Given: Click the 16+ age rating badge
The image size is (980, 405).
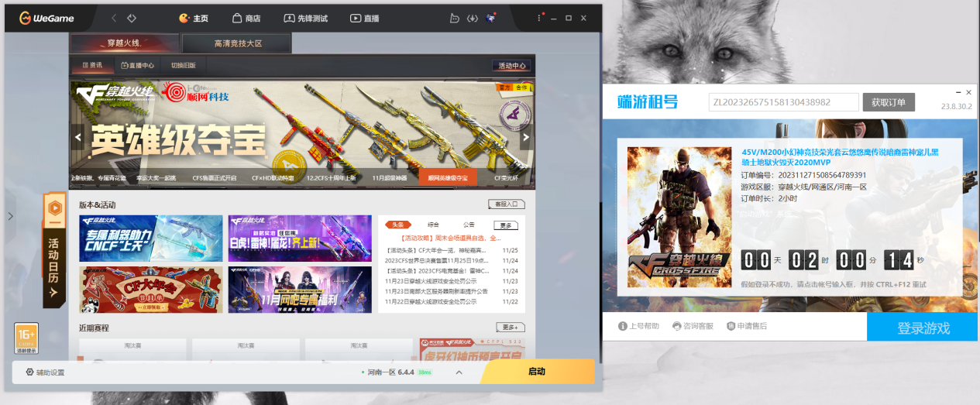Looking at the screenshot, I should (26, 338).
